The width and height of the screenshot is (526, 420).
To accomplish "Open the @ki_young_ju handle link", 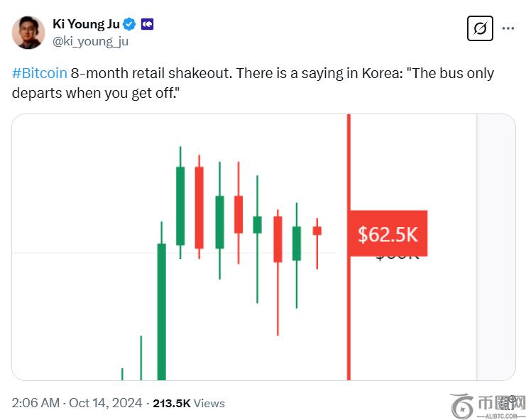I will (x=91, y=41).
